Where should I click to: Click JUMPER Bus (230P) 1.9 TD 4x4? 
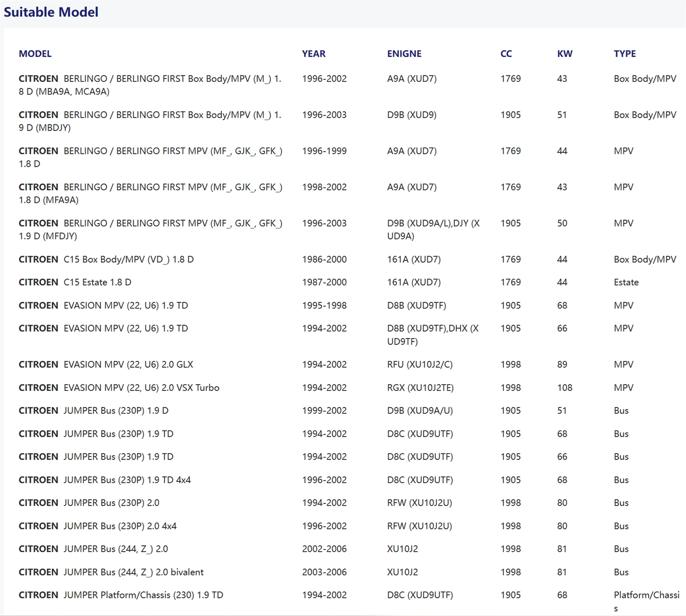pos(105,480)
